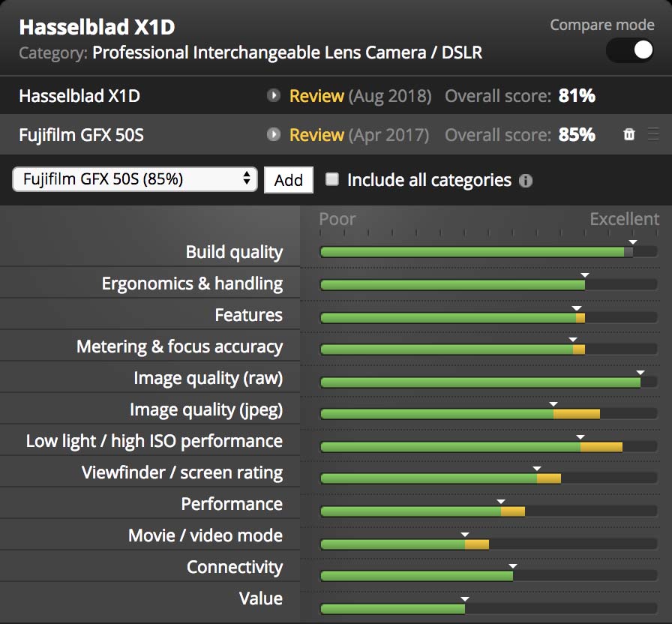Click the Movie / video mode label
Viewport: 672px width, 624px height.
pos(205,535)
